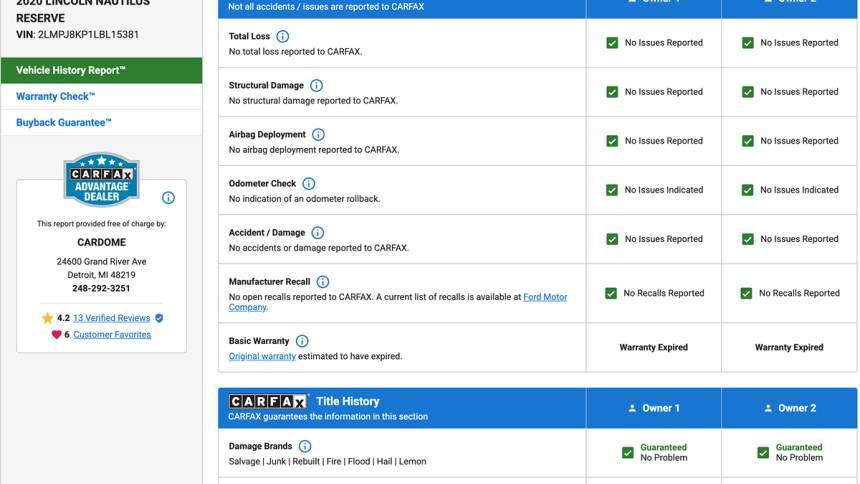The width and height of the screenshot is (860, 484).
Task: Click Structural Damage Owner 1 checkmark
Action: [612, 92]
